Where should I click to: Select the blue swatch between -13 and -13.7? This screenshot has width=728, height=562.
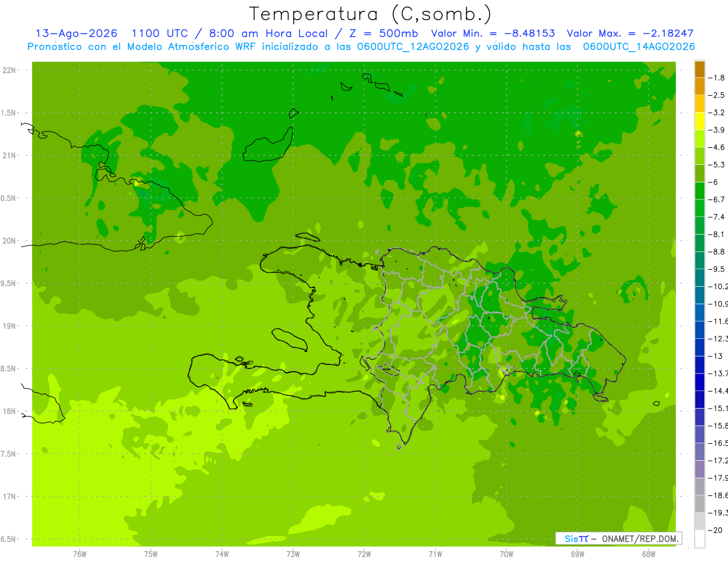699,364
